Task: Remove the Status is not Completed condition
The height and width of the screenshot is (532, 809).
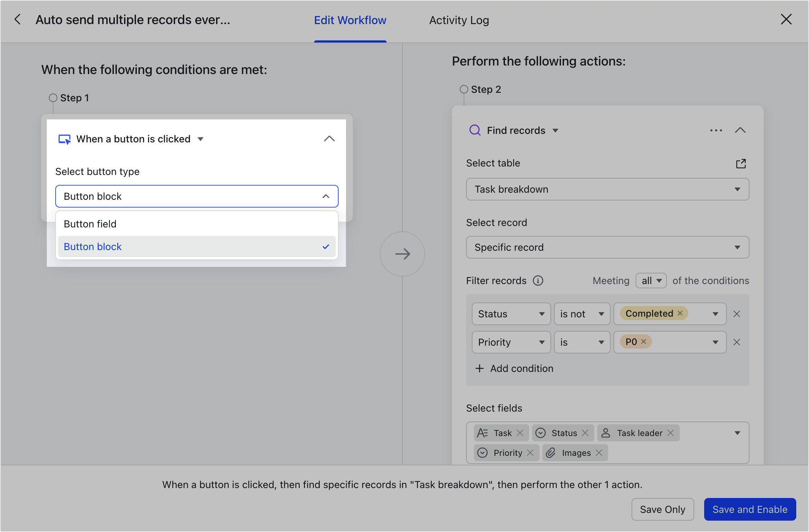Action: click(737, 314)
